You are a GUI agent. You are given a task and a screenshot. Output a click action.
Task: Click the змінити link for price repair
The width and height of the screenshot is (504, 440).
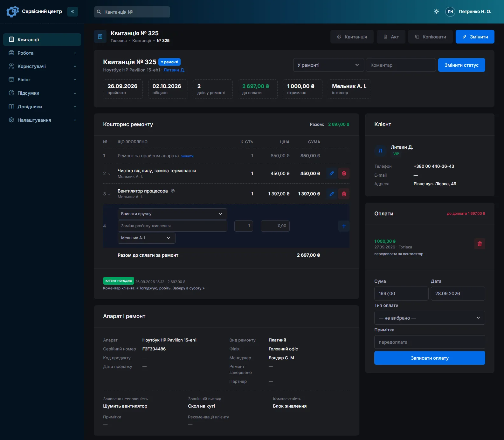(x=187, y=156)
